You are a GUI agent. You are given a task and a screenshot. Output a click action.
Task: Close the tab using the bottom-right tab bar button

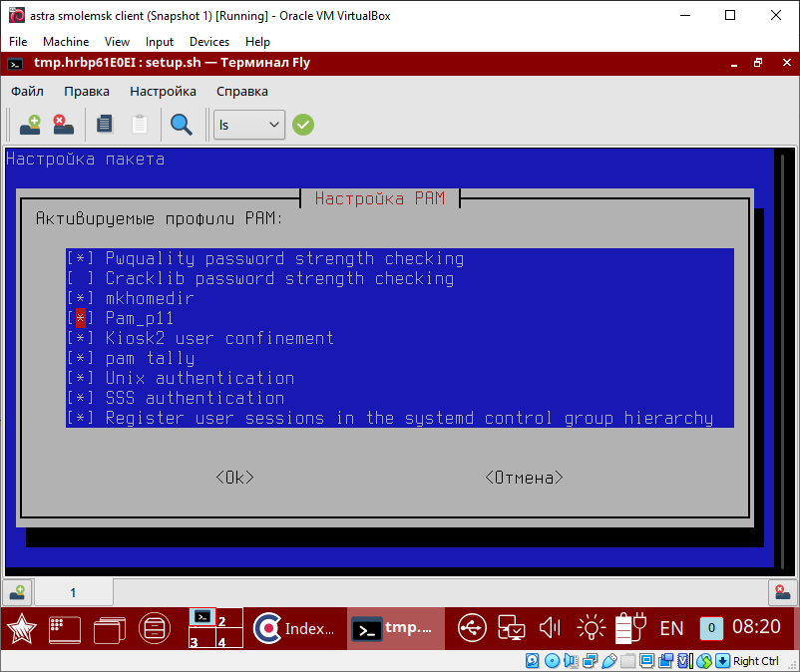(783, 592)
